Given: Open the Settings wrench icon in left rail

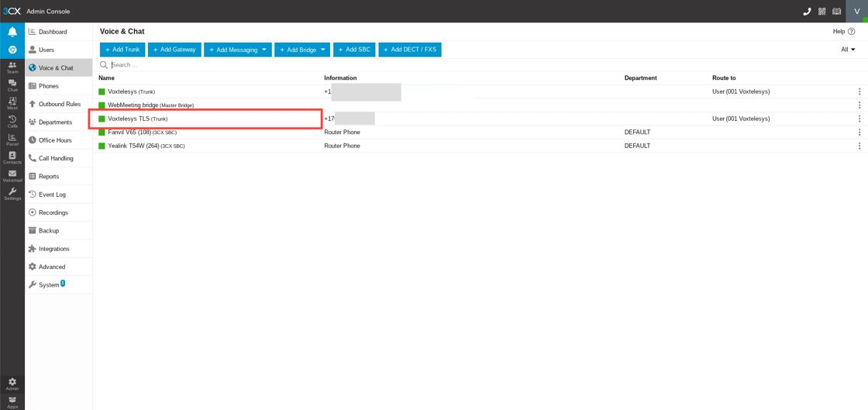Looking at the screenshot, I should pos(12,194).
